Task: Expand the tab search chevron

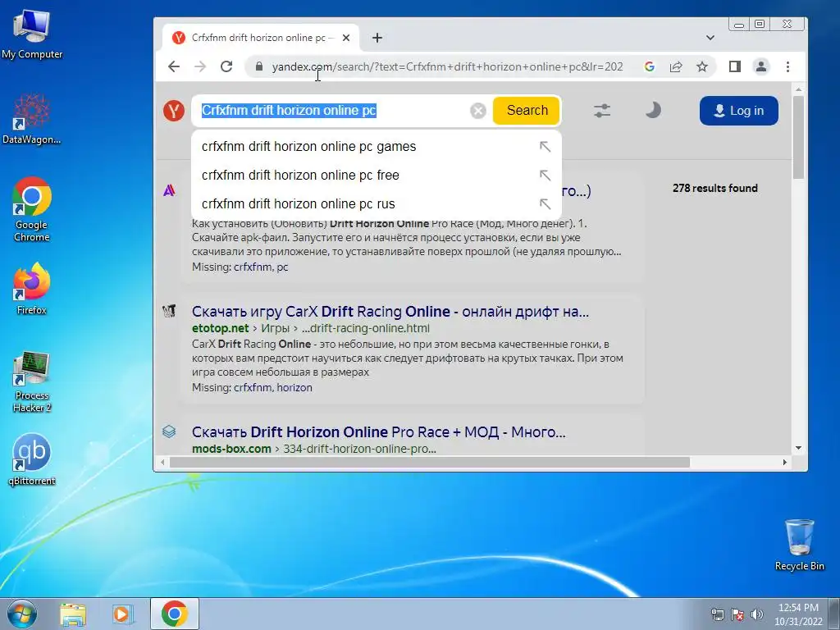Action: [710, 38]
